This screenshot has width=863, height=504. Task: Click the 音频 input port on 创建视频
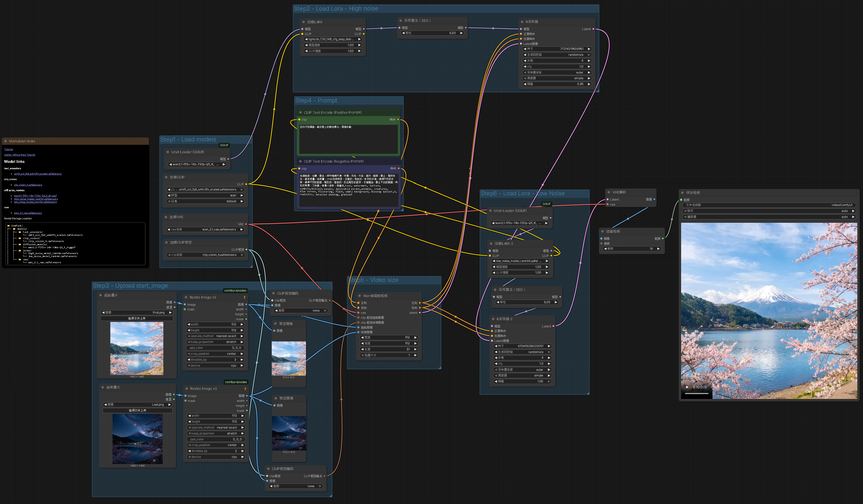point(601,243)
